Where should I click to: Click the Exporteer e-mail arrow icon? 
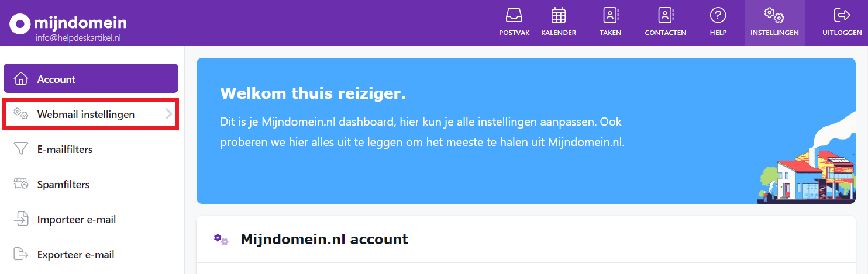click(x=21, y=255)
